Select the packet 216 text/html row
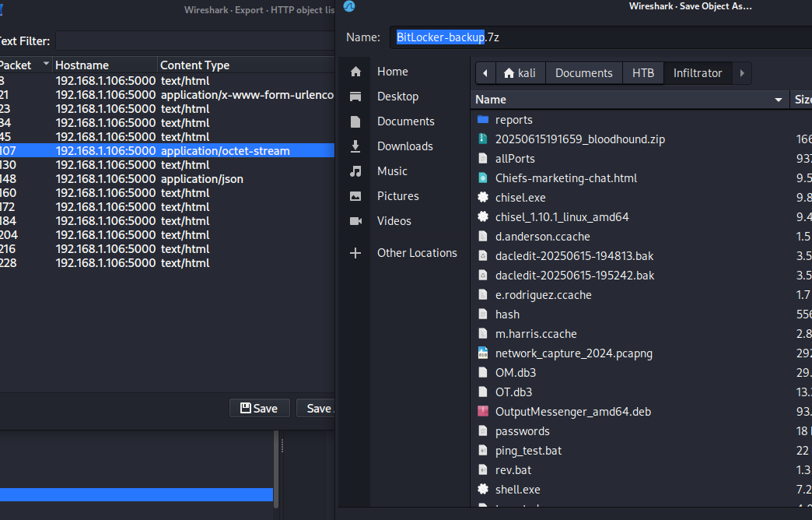 click(x=166, y=249)
